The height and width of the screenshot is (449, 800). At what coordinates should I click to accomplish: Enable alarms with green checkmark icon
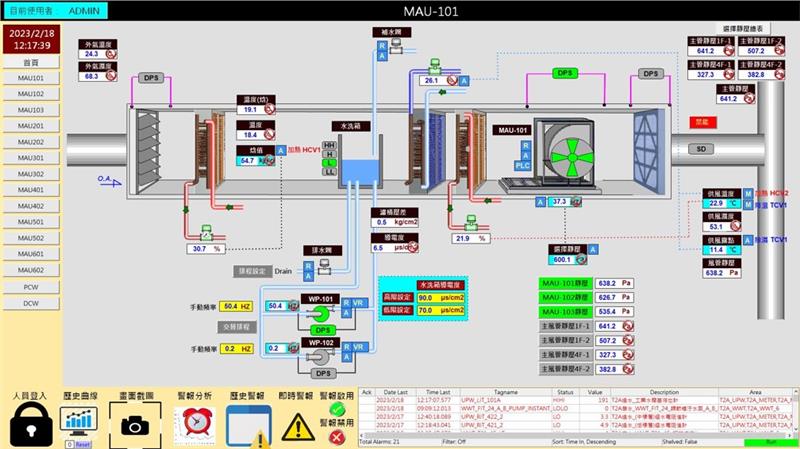click(x=337, y=409)
